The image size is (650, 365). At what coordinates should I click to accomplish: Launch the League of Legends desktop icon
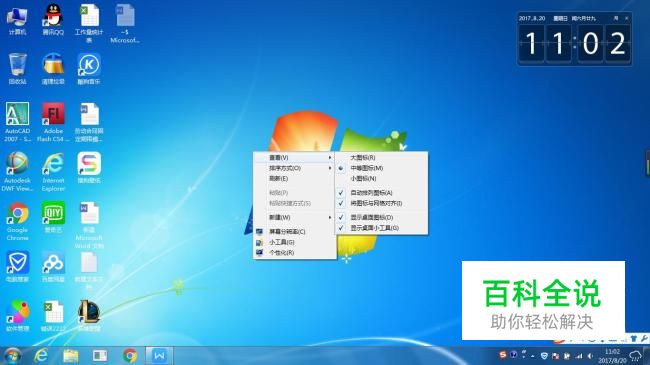tap(89, 316)
